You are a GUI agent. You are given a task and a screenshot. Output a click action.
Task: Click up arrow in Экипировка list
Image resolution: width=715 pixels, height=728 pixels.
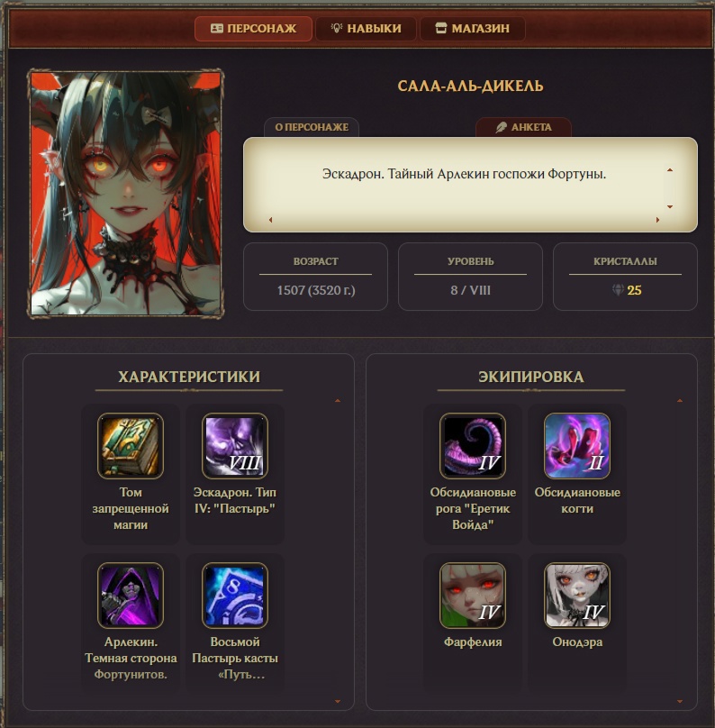[680, 400]
